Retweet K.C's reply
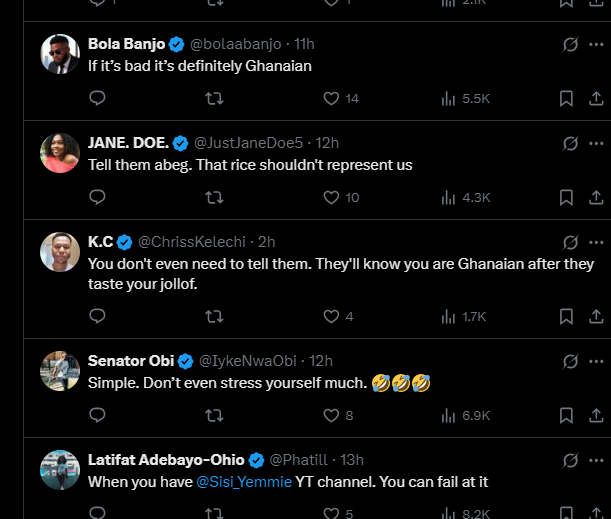The height and width of the screenshot is (519, 611). [213, 317]
